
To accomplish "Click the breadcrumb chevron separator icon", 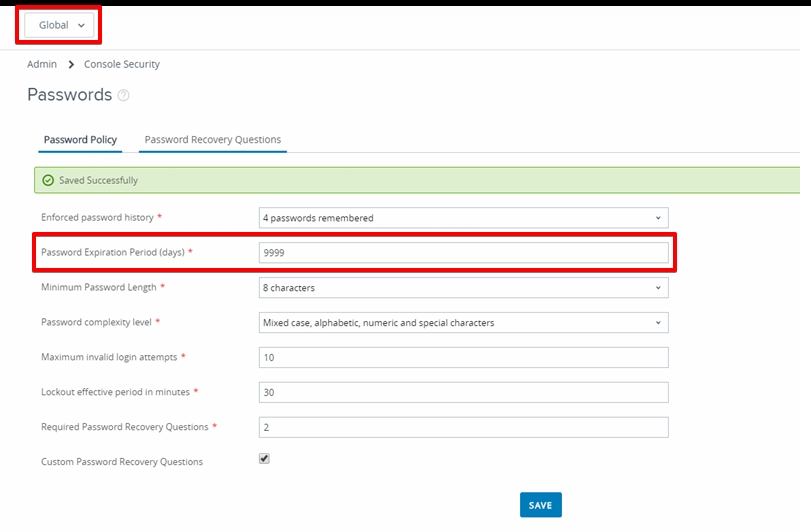I will click(71, 64).
